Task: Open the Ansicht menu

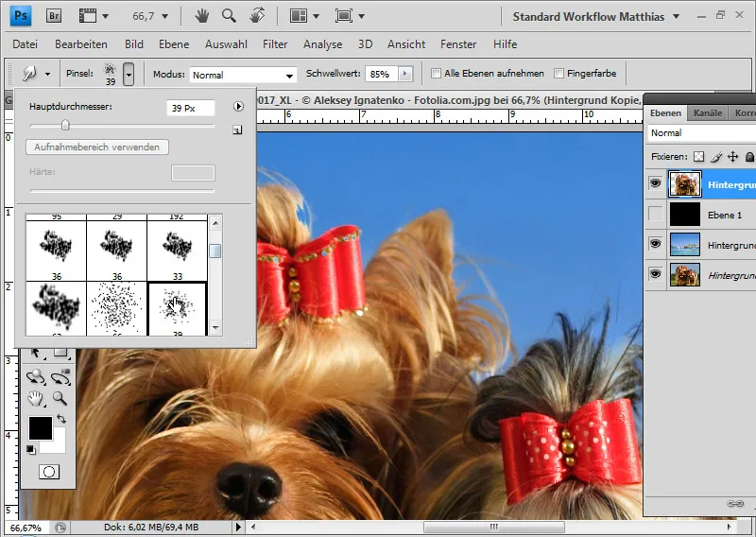Action: pyautogui.click(x=406, y=44)
